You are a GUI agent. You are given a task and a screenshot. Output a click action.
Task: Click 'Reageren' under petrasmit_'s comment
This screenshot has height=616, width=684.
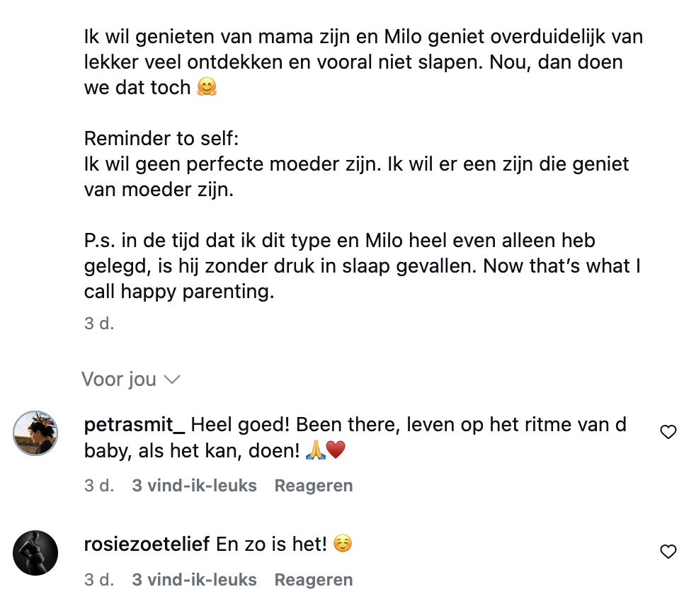pos(314,486)
